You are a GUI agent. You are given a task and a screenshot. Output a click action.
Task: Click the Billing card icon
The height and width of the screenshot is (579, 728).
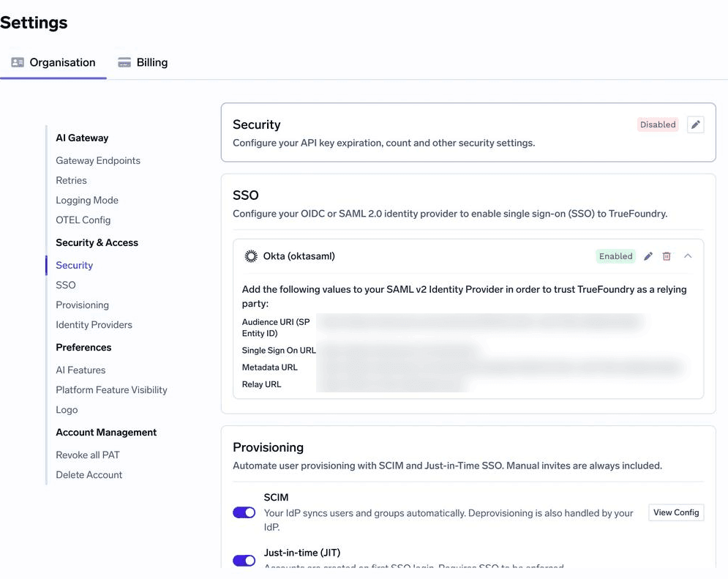[x=124, y=62]
